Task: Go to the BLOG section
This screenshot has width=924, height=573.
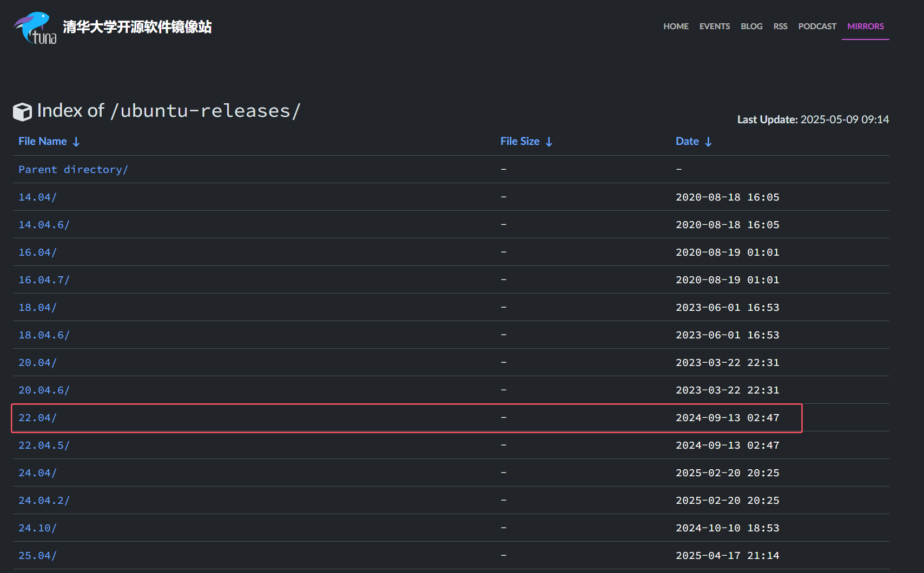Action: 751,26
